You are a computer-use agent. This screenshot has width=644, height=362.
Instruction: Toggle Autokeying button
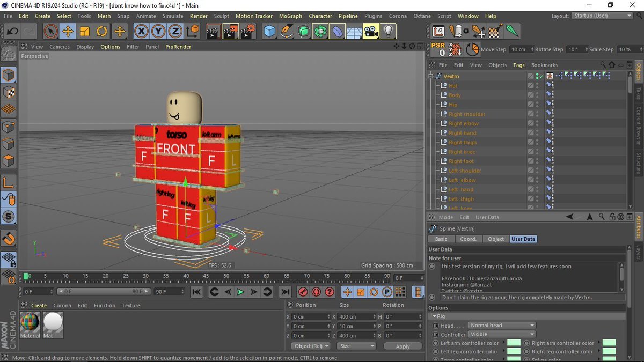click(x=316, y=292)
